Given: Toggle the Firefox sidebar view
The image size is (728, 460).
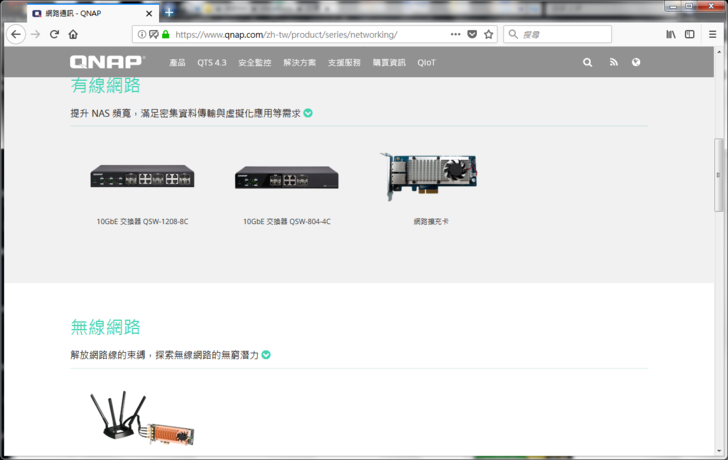Looking at the screenshot, I should [689, 34].
